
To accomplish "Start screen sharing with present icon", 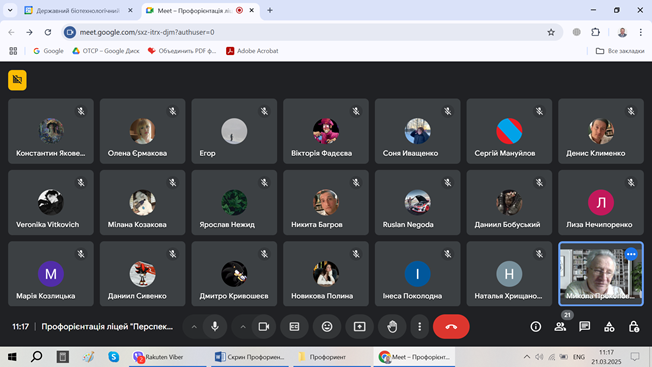I will [x=359, y=327].
